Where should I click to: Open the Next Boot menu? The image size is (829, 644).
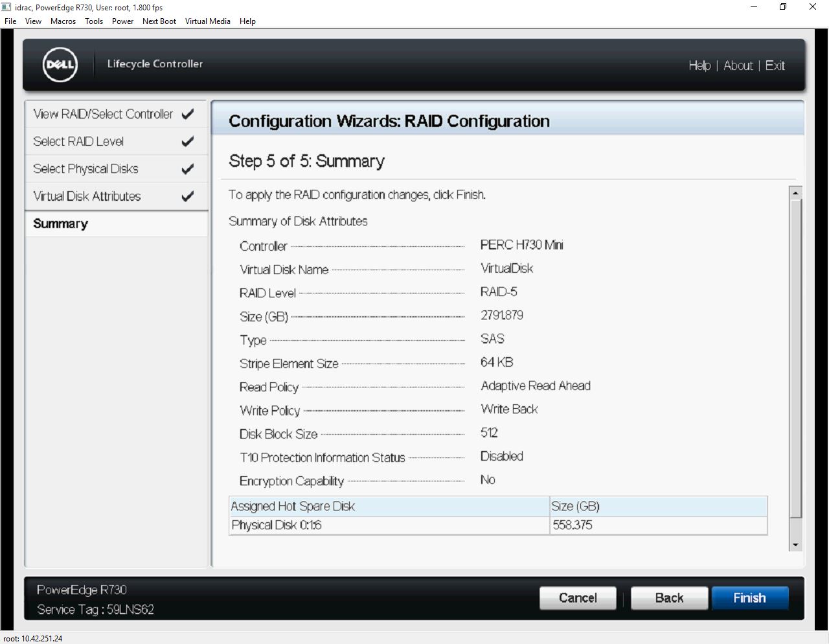click(x=159, y=21)
